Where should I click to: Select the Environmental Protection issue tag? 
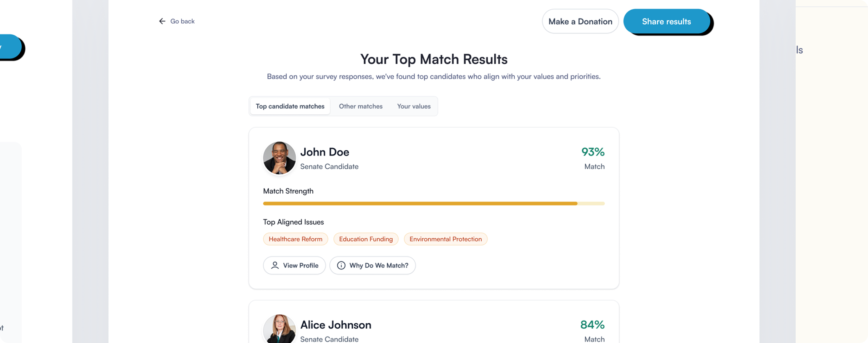(x=445, y=239)
